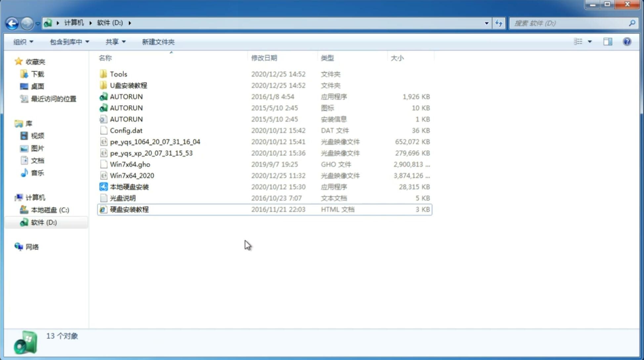Screen dimensions: 644x360
Task: Click 新建文件夹 button
Action: point(158,42)
